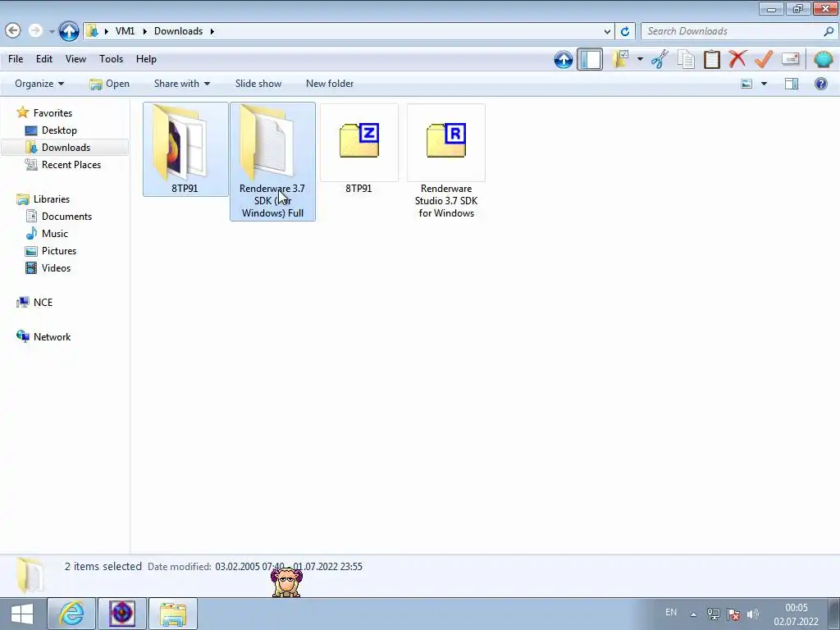Click the Downloads breadcrumb in the address bar
This screenshot has width=840, height=630.
[x=178, y=31]
